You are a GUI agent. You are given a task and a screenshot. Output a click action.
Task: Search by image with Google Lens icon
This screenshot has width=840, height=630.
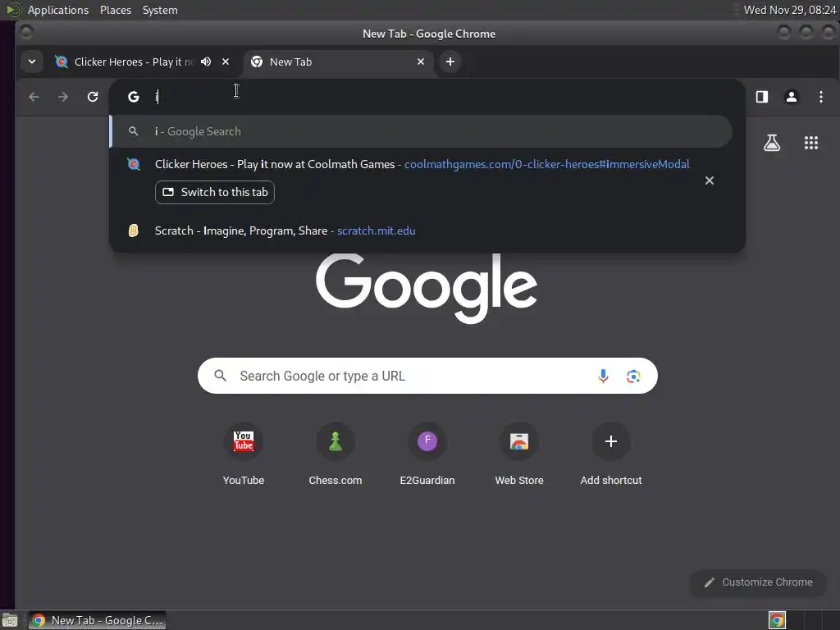(x=633, y=376)
